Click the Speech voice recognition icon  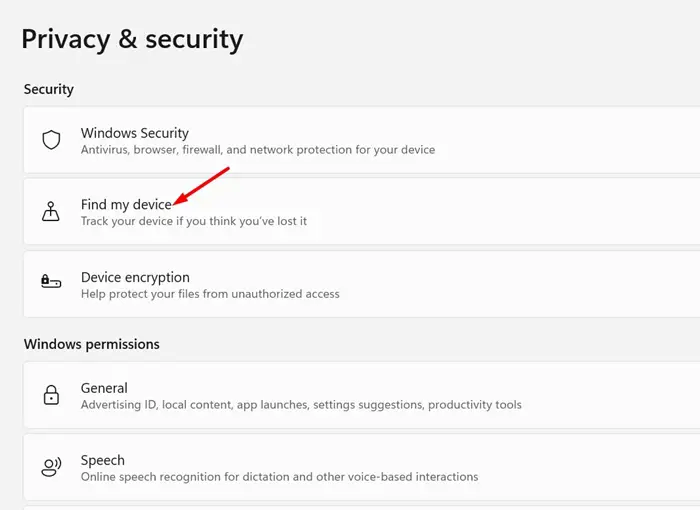51,467
